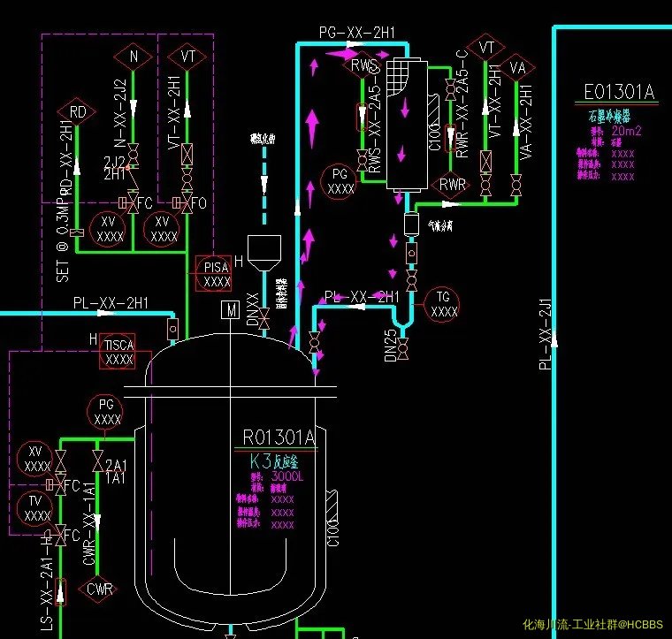The image size is (672, 639).
Task: Click the TG instrument circle
Action: click(444, 304)
